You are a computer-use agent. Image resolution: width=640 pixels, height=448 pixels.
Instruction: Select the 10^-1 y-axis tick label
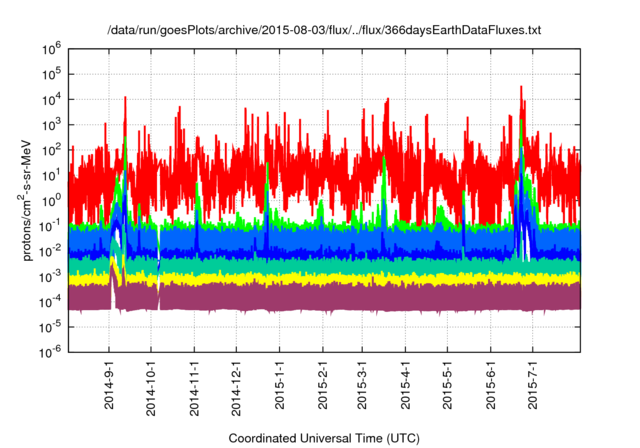point(49,226)
